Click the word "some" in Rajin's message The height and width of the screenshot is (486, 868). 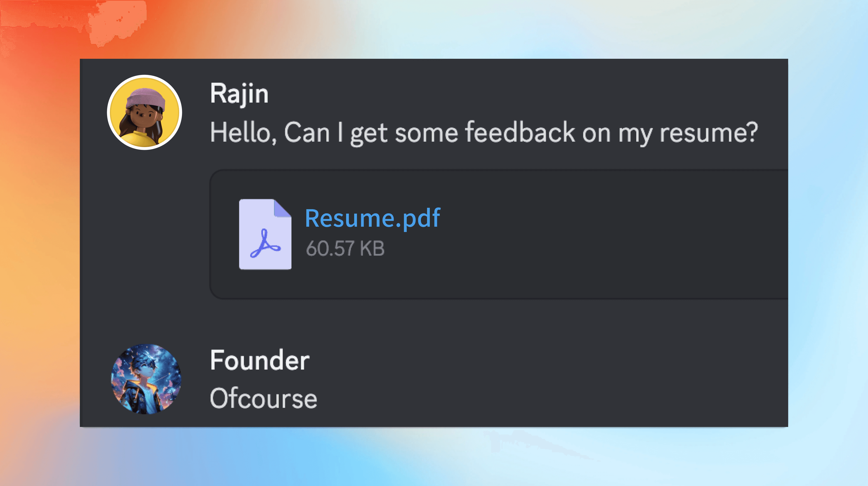point(426,133)
